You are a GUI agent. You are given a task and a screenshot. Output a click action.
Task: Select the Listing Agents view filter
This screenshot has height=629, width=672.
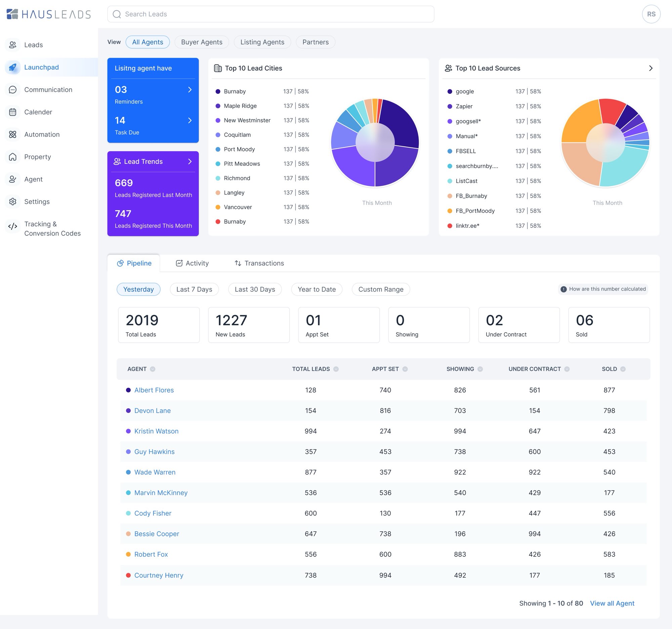(x=262, y=42)
